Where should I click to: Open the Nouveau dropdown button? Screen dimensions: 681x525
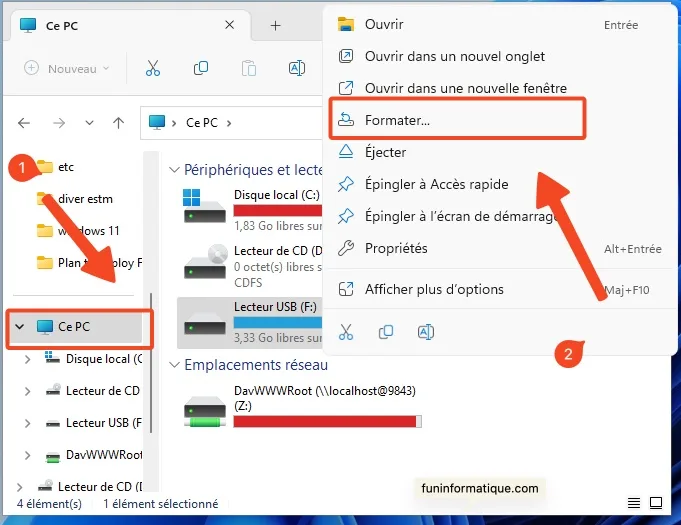pos(67,69)
